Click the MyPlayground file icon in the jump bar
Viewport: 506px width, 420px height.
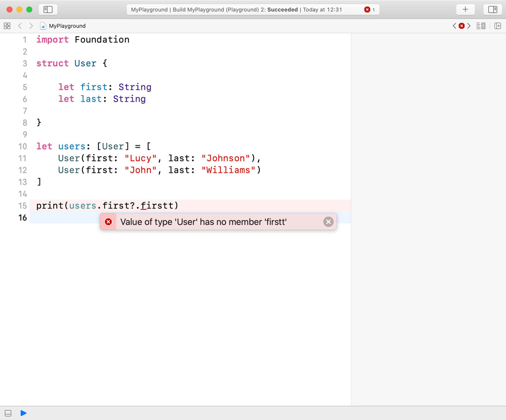(x=43, y=26)
